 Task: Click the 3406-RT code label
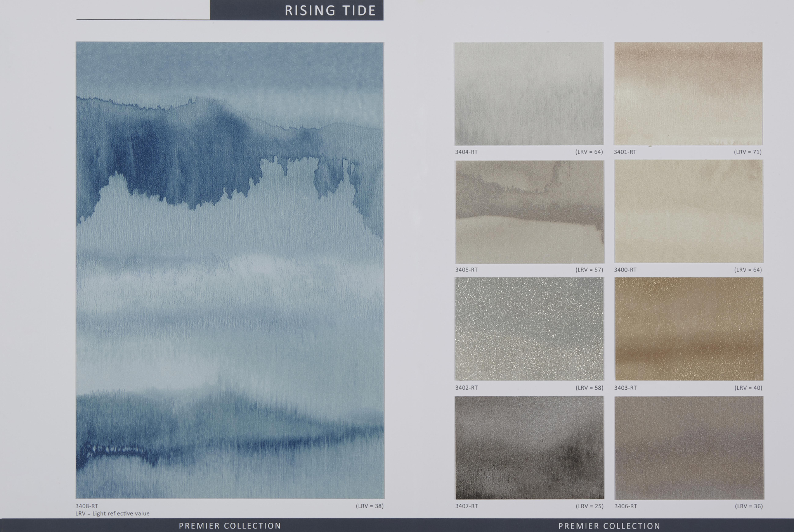click(x=626, y=506)
